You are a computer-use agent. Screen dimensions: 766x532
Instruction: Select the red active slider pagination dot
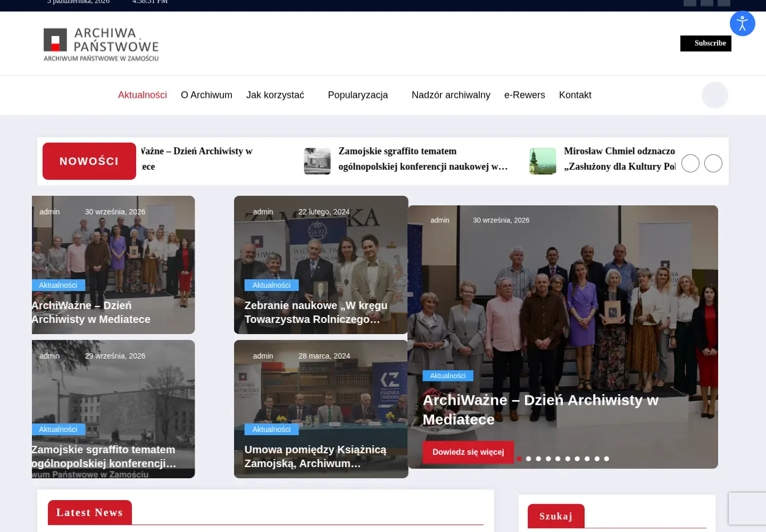pyautogui.click(x=519, y=459)
